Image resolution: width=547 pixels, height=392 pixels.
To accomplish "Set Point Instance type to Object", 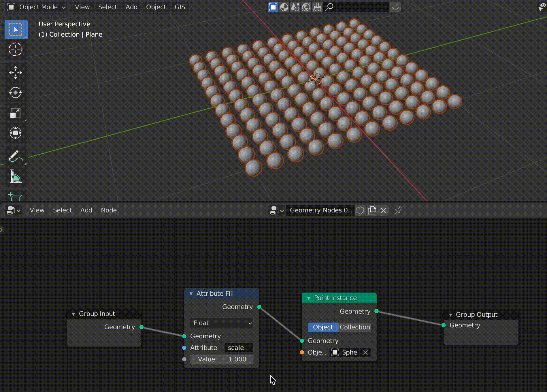I will pyautogui.click(x=323, y=327).
